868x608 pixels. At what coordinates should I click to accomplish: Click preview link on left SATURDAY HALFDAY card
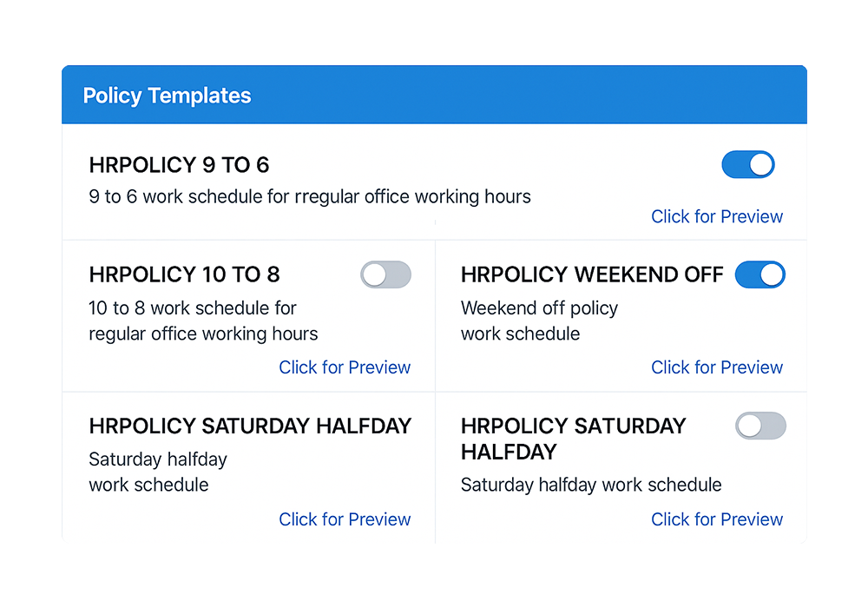click(345, 519)
